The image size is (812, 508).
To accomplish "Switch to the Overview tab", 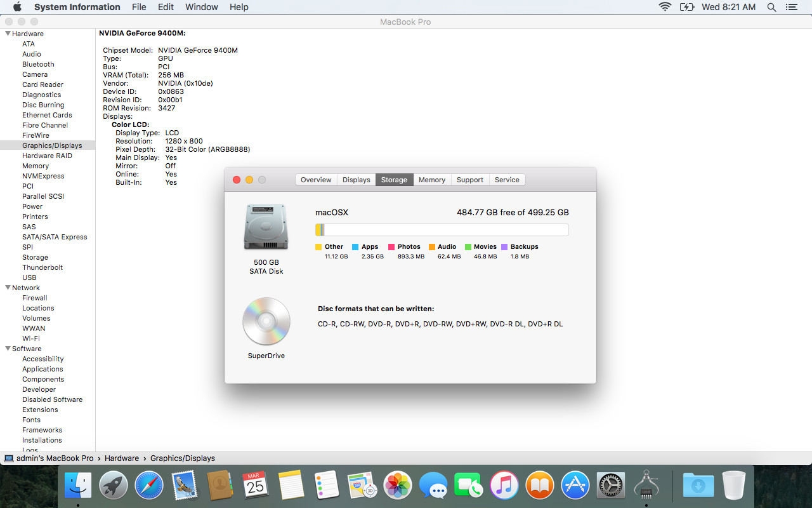I will [x=316, y=180].
